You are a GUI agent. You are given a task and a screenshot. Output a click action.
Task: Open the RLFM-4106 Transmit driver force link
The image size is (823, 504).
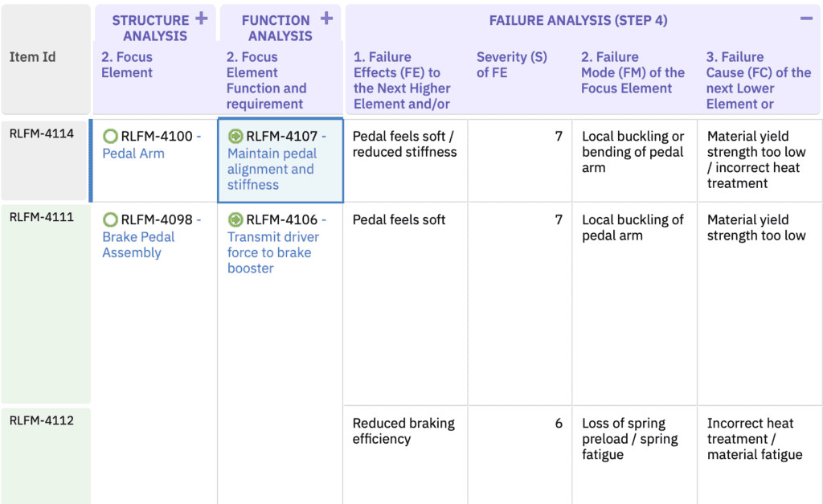272,252
